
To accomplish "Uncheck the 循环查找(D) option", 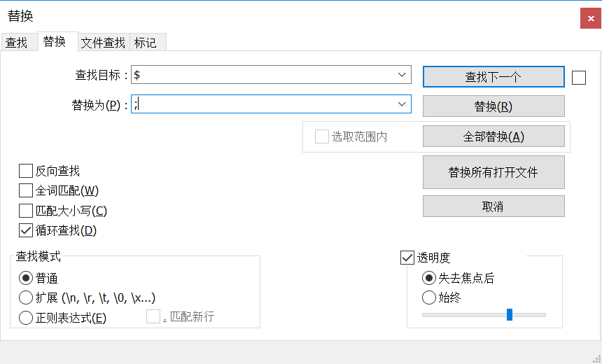I will pos(26,230).
